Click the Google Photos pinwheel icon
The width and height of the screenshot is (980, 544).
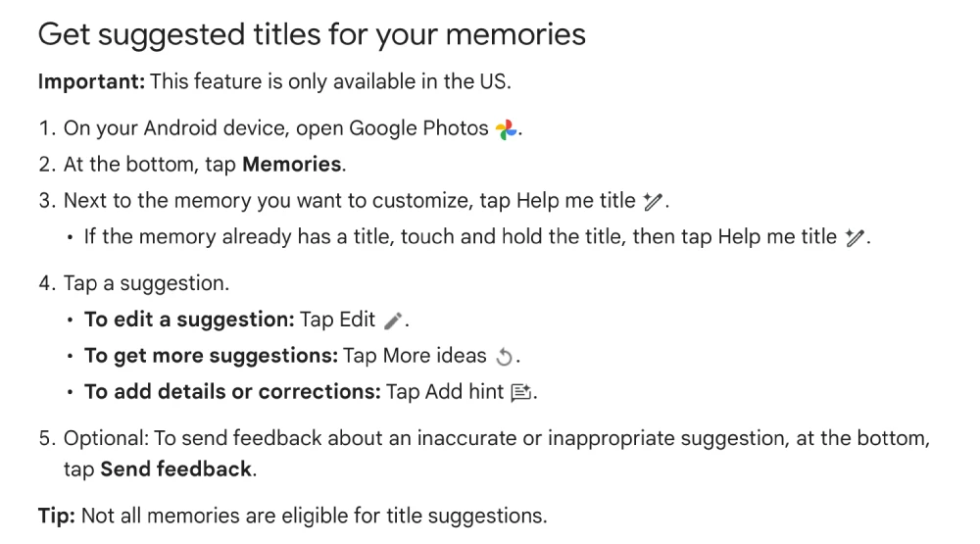pyautogui.click(x=507, y=129)
